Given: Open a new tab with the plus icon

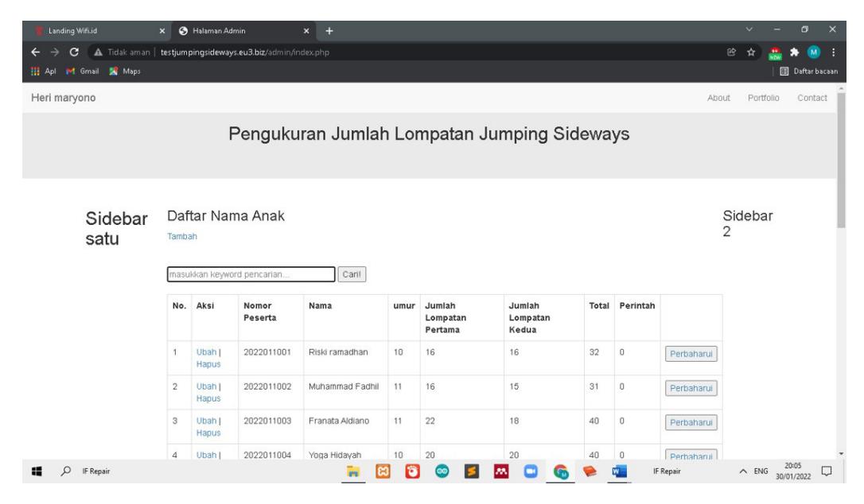Looking at the screenshot, I should (329, 31).
